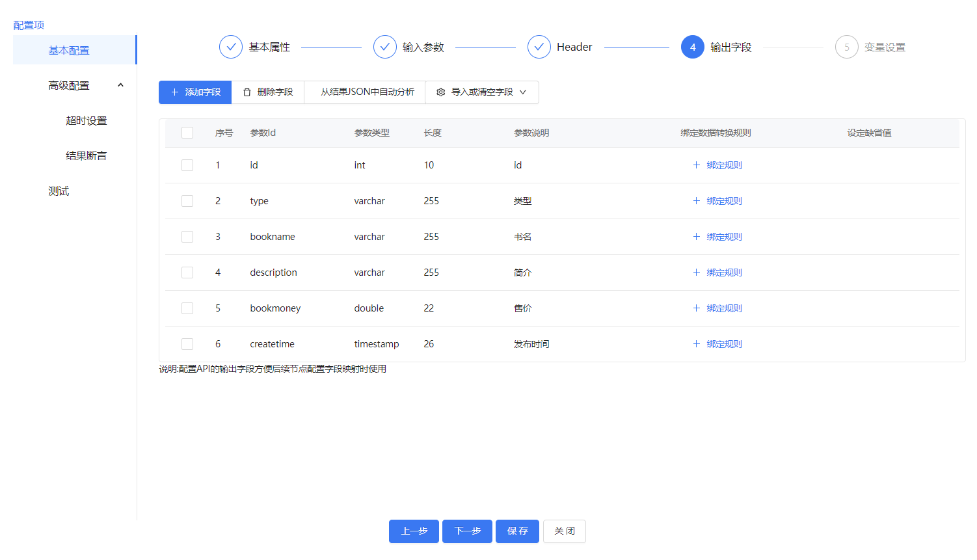Click plus icon of 绑定规则 in createtime row
The height and width of the screenshot is (560, 977).
click(697, 344)
